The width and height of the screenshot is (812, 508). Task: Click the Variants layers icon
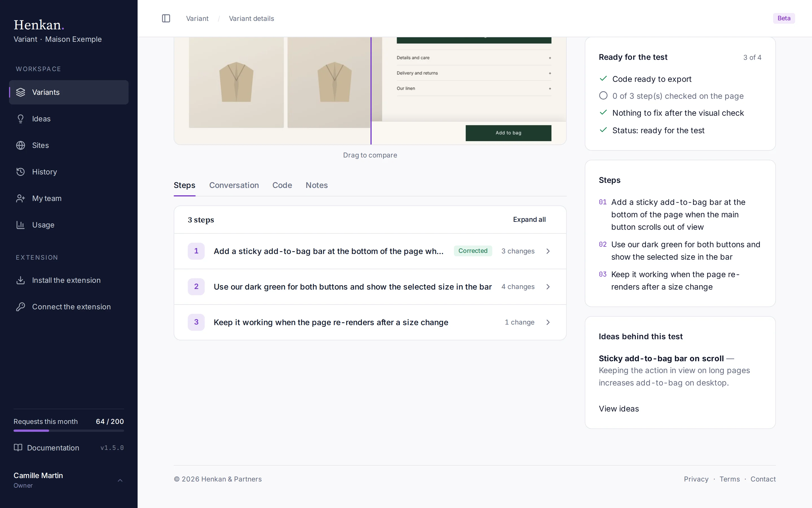21,92
